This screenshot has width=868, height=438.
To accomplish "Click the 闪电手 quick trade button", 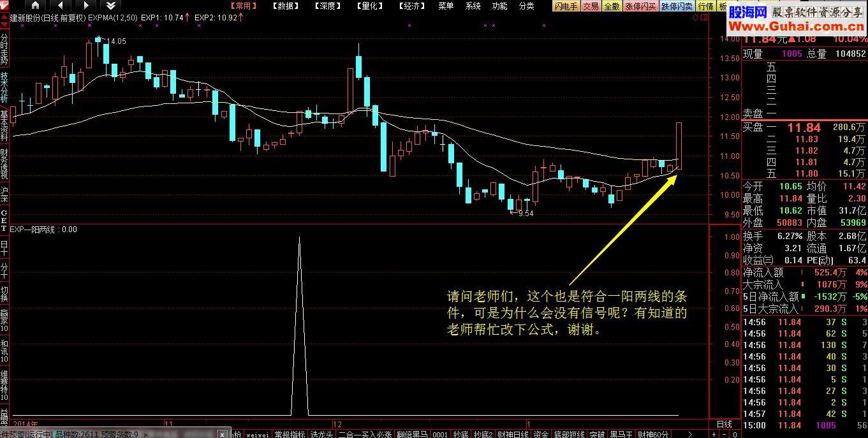I will click(x=566, y=6).
